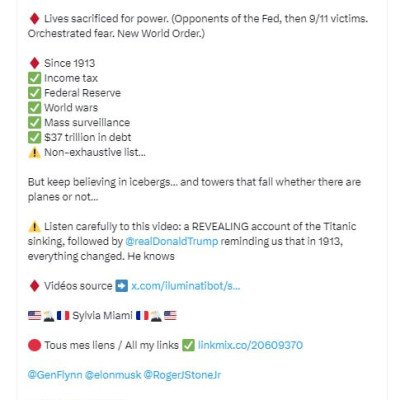Click the red diamond before Vidéos source
This screenshot has width=400, height=400.
34,286
